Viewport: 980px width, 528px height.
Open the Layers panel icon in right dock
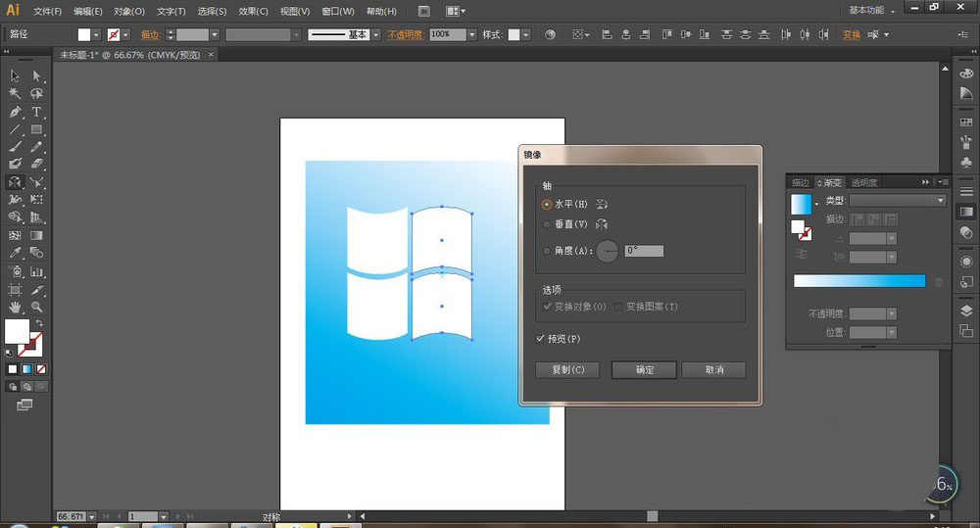coord(966,311)
